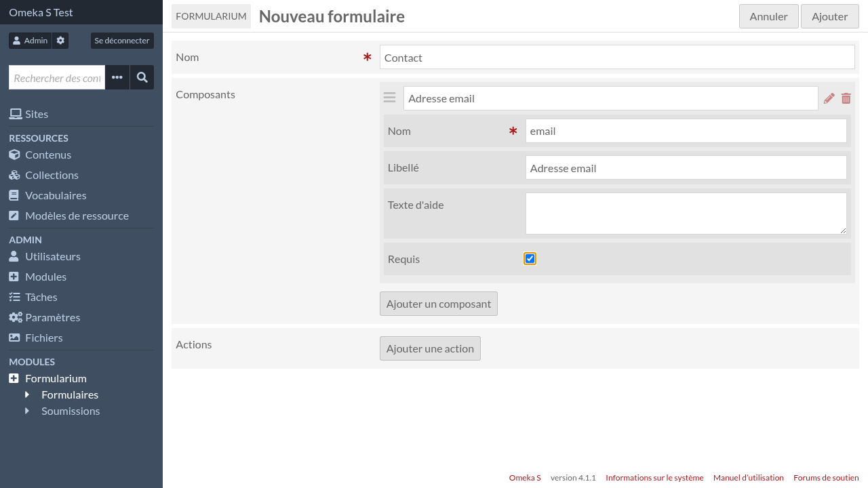Image resolution: width=868 pixels, height=488 pixels.
Task: Open the FORMULARIUM breadcrumb tab
Action: coord(211,16)
